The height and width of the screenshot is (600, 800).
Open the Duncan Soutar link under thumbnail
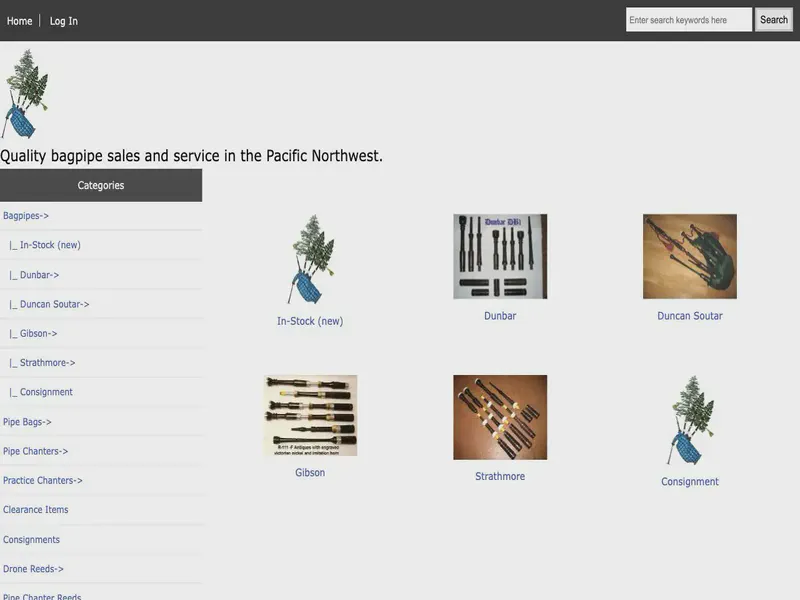tap(690, 316)
